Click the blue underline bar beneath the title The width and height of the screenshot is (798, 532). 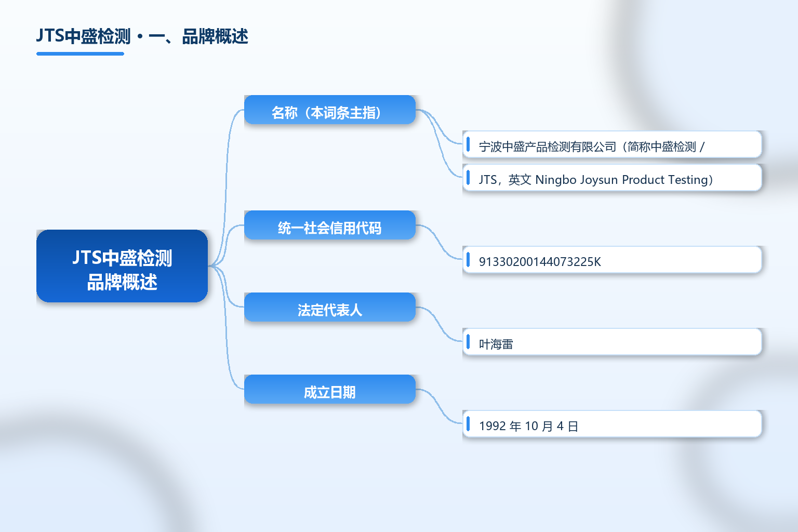pyautogui.click(x=80, y=54)
